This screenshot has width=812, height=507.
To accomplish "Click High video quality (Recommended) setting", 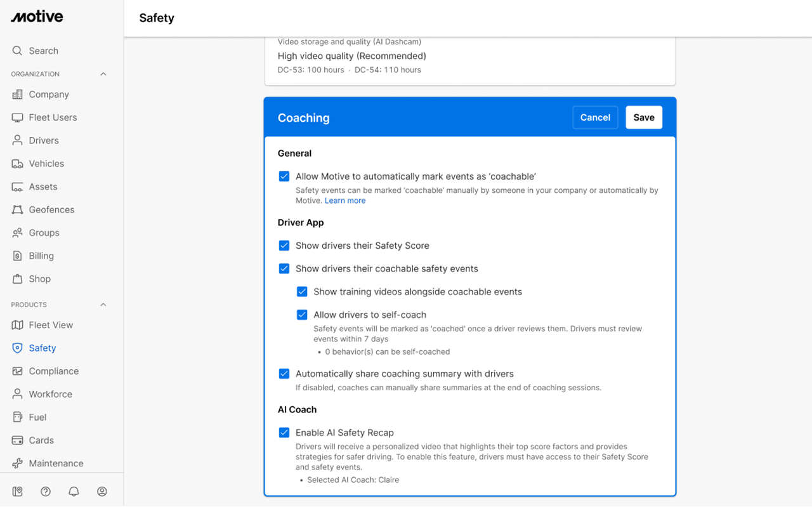I will pyautogui.click(x=352, y=56).
